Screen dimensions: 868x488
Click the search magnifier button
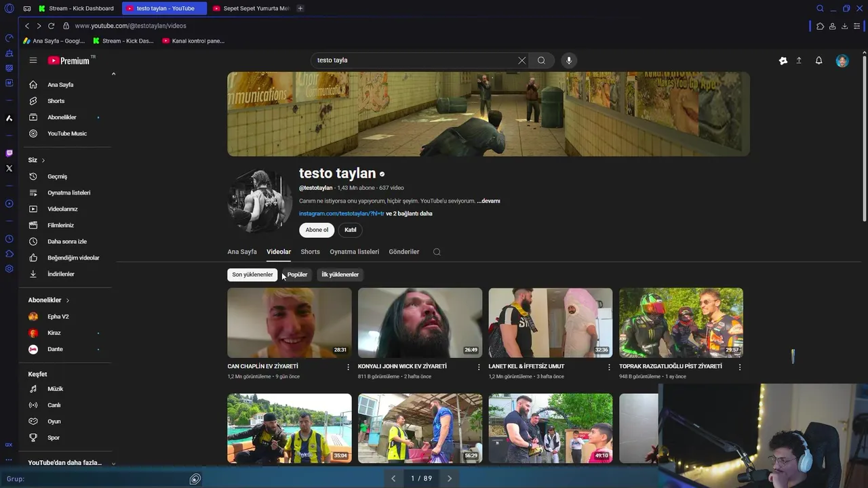click(x=541, y=60)
